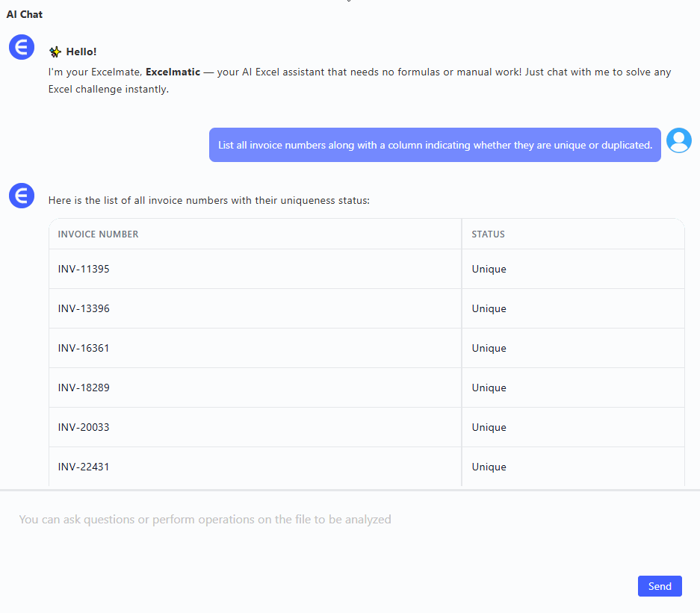Click the Unique status for INV-22431
The width and height of the screenshot is (700, 613).
point(489,467)
